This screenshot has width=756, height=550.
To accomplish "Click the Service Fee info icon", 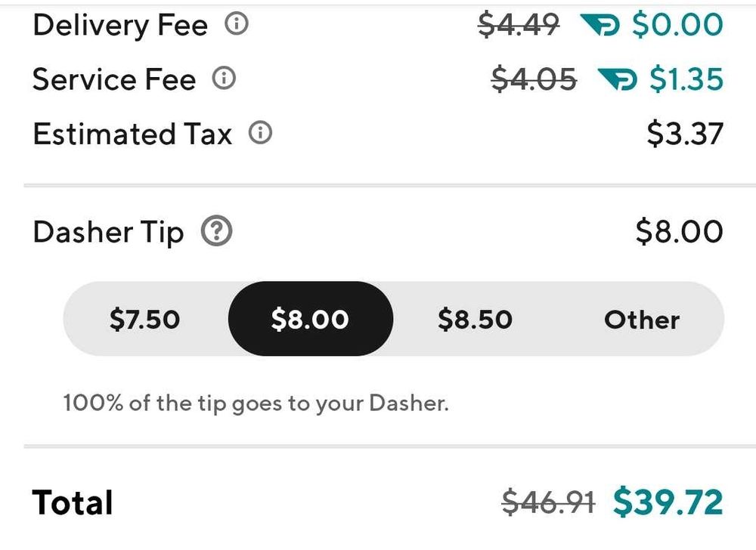I will click(x=224, y=78).
